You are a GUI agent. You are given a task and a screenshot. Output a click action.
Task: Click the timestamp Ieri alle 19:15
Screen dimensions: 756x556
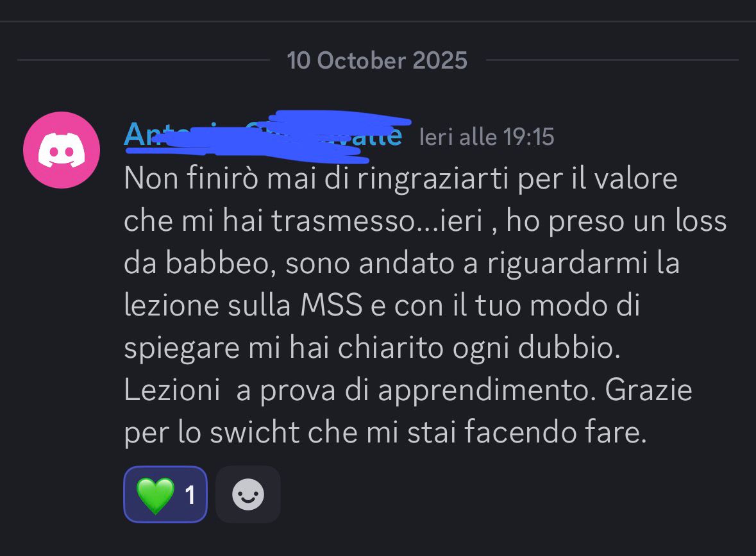(x=487, y=137)
